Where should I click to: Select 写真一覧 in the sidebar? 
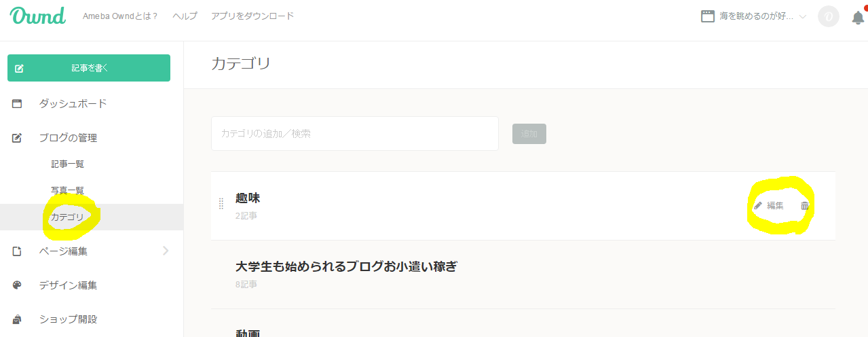click(67, 190)
